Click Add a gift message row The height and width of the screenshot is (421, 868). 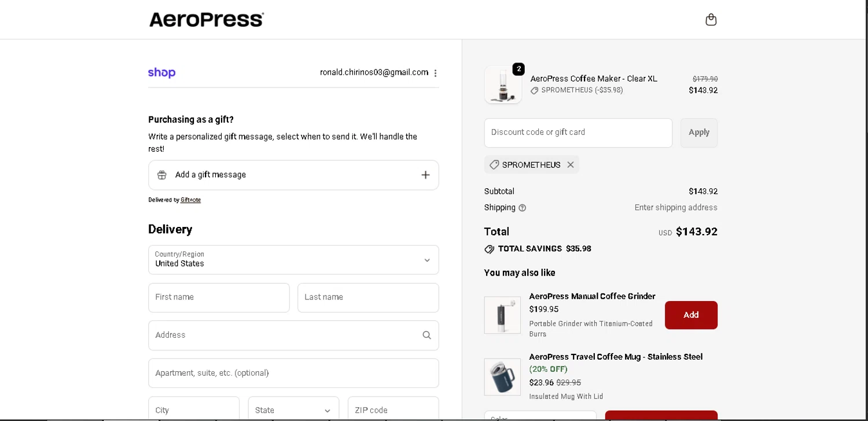[x=293, y=175]
